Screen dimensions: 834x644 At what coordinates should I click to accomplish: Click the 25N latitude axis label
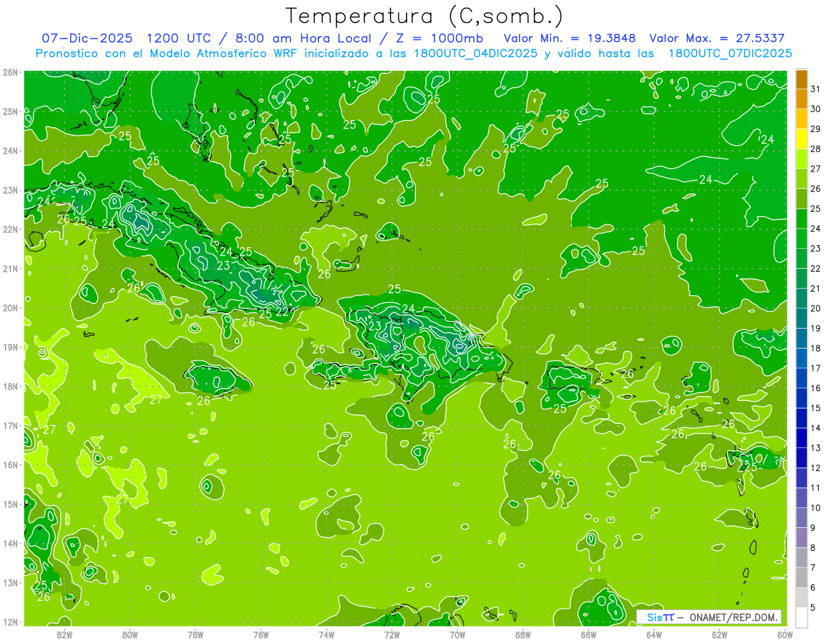tap(10, 112)
